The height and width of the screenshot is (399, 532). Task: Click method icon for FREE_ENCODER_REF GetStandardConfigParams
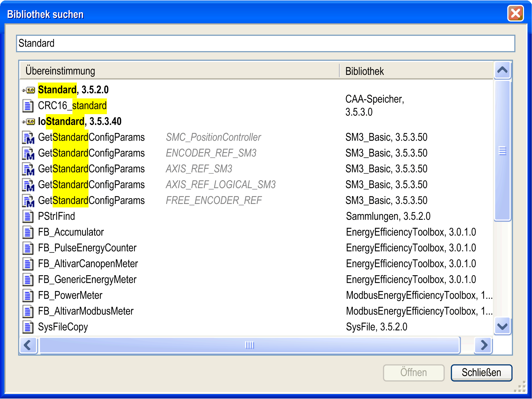coord(28,201)
